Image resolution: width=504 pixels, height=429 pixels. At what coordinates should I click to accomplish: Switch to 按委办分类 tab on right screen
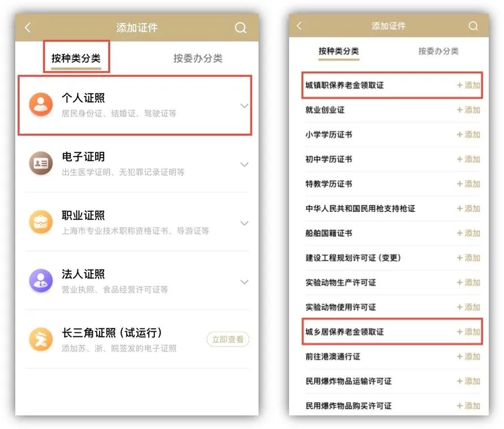(x=438, y=51)
